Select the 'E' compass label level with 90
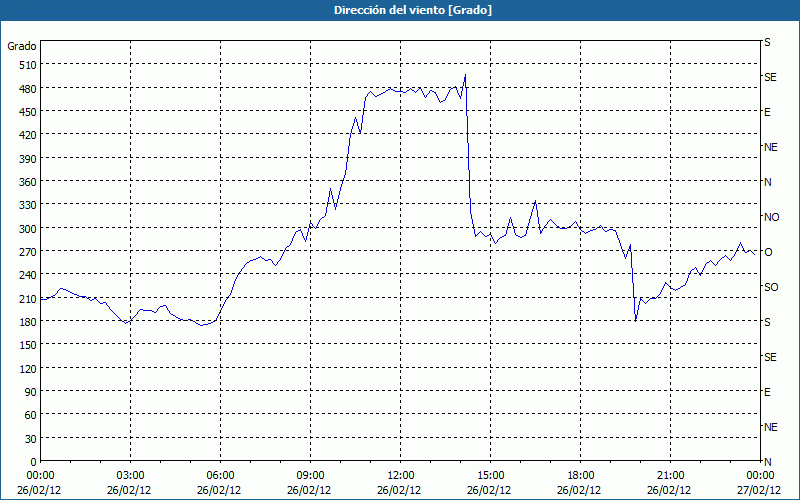This screenshot has height=500, width=800. (x=767, y=392)
